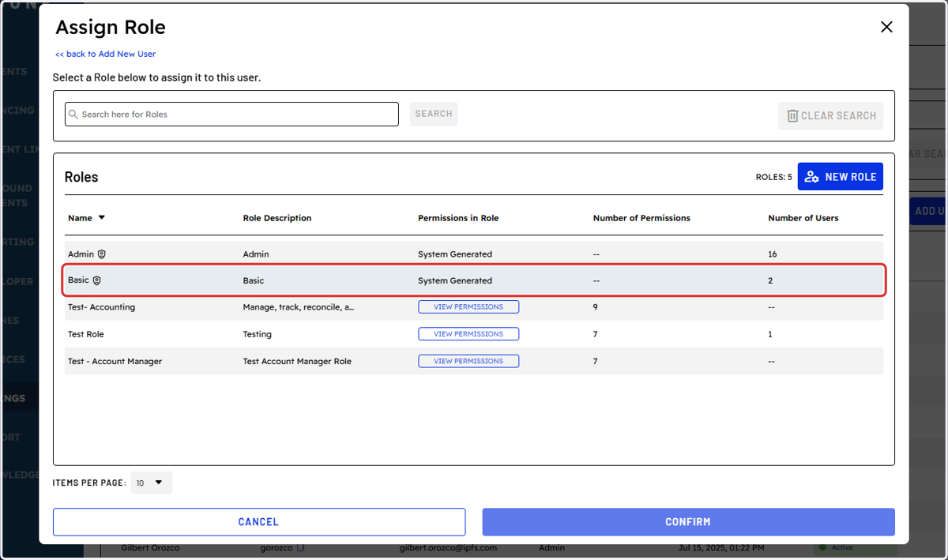The width and height of the screenshot is (948, 560).
Task: Click the CONFIRM button
Action: (x=688, y=522)
